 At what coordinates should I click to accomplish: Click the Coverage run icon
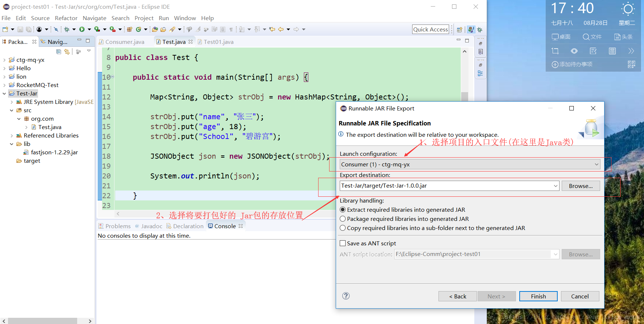[97, 29]
